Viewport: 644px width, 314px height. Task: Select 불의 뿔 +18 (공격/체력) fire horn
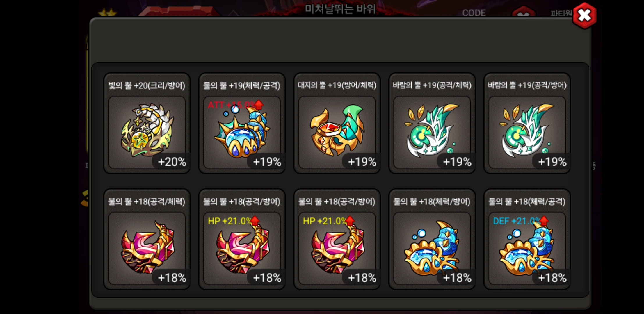(x=147, y=239)
